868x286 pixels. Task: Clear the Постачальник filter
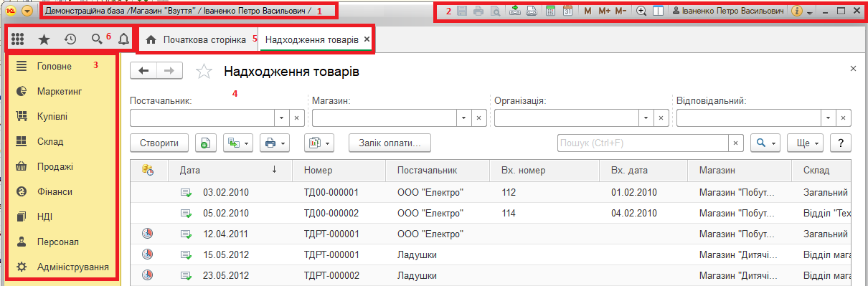coord(298,118)
